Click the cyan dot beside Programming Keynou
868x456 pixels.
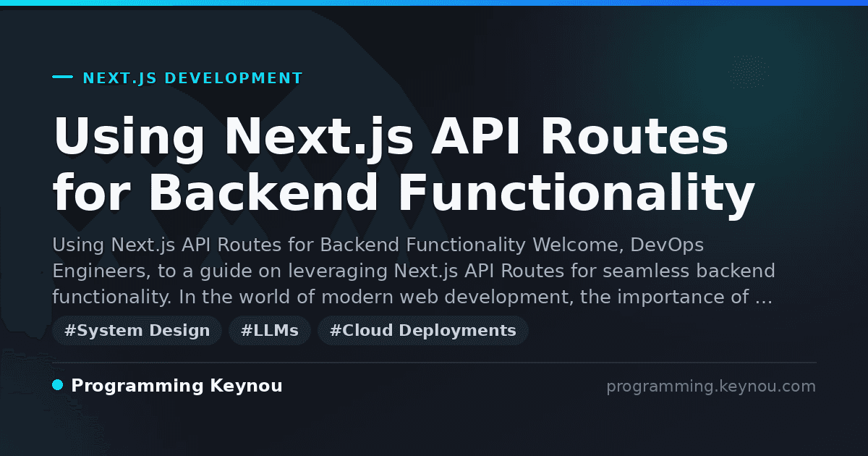pos(58,385)
